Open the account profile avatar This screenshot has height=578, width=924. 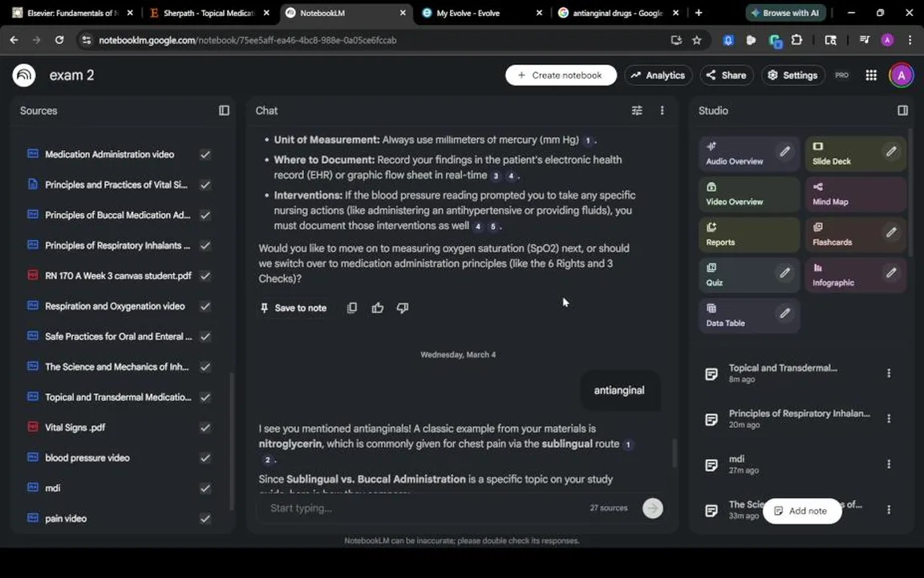click(901, 75)
